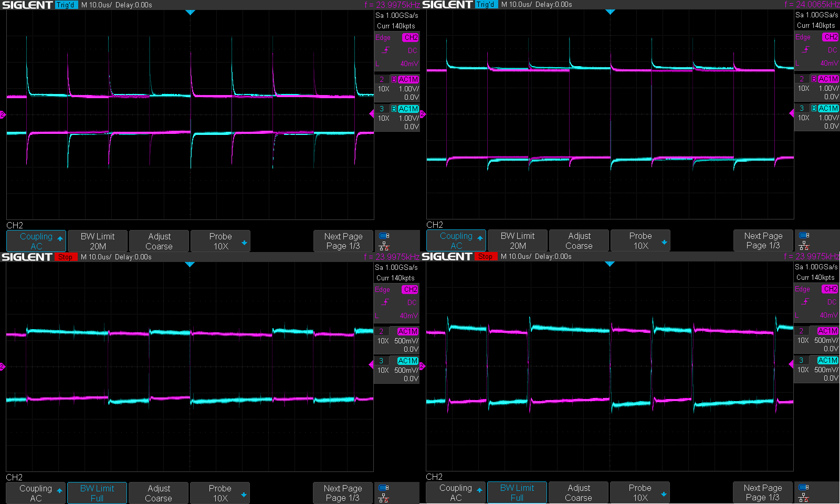Viewport: 840px width, 504px height.
Task: Toggle BW Limit 20M in the 24.0065kHz capture
Action: pyautogui.click(x=518, y=240)
